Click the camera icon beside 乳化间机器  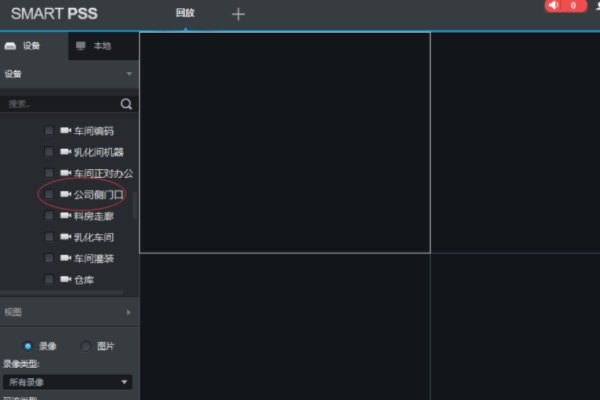[66, 152]
